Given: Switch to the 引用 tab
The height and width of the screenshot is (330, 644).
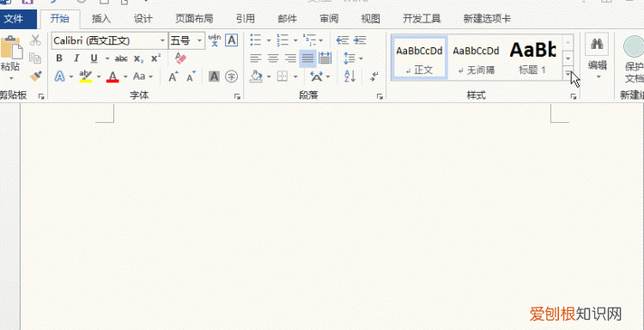Looking at the screenshot, I should (246, 19).
